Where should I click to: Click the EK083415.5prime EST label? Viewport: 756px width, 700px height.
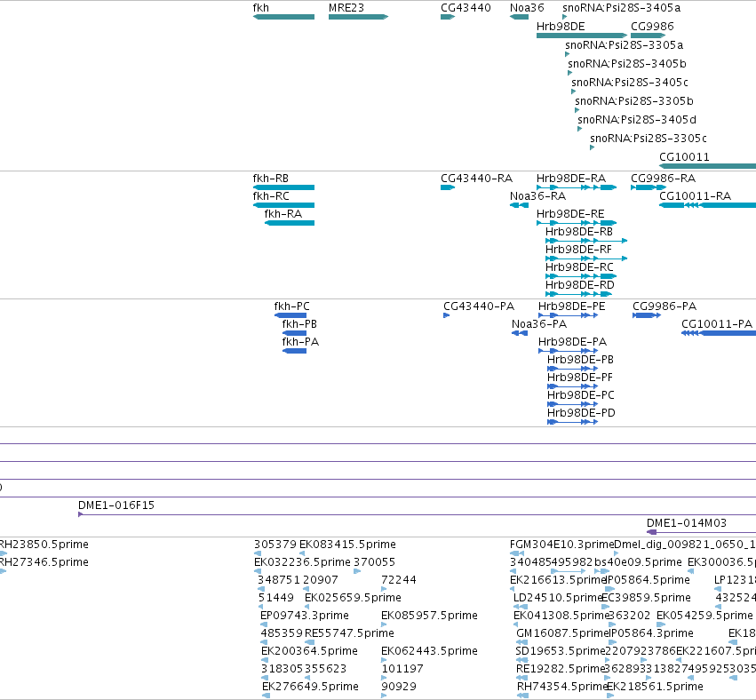pos(347,545)
